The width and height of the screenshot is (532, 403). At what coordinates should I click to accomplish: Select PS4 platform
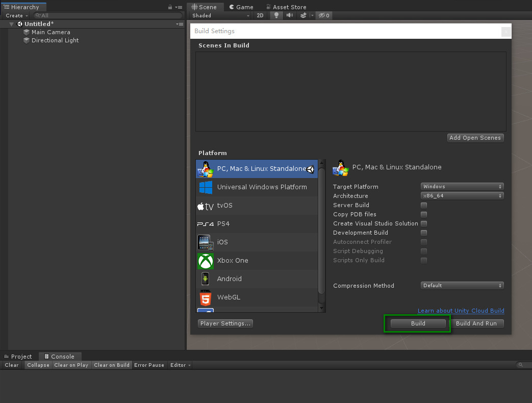click(257, 224)
